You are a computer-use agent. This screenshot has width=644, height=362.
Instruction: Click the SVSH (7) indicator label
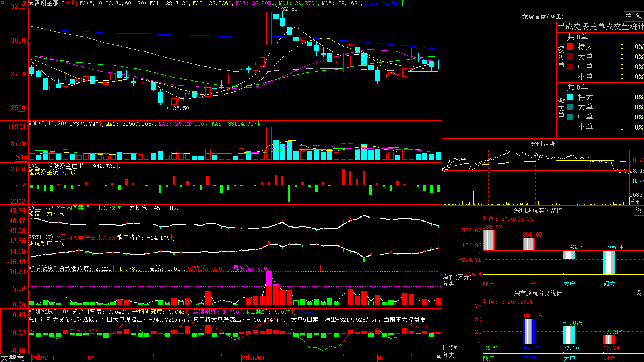pyautogui.click(x=41, y=238)
